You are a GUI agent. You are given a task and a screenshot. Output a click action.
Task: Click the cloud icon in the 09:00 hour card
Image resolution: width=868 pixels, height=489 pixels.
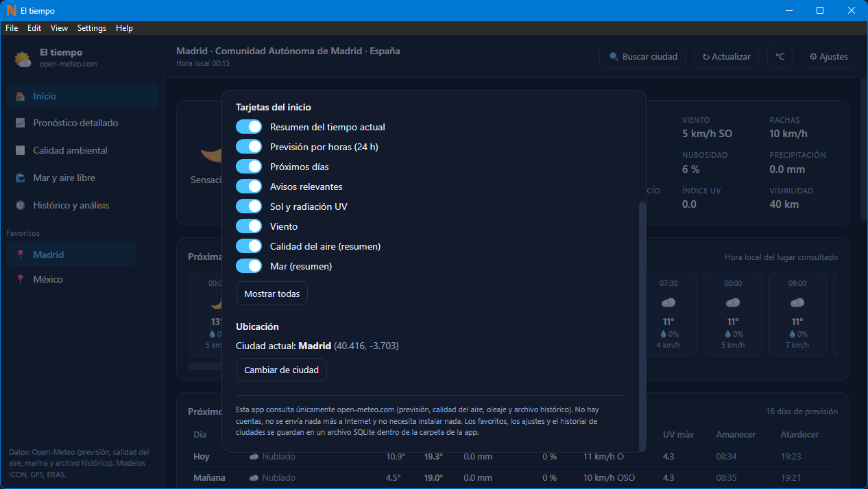point(797,302)
